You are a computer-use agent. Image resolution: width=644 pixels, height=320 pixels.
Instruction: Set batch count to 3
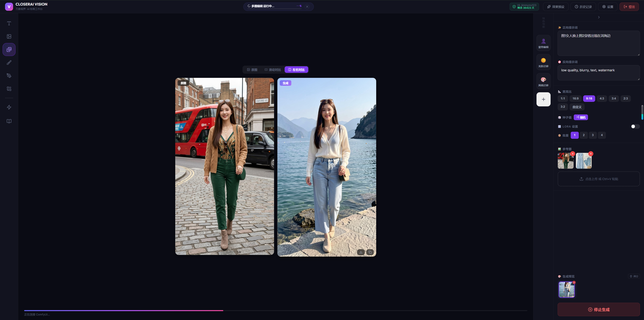tap(593, 135)
